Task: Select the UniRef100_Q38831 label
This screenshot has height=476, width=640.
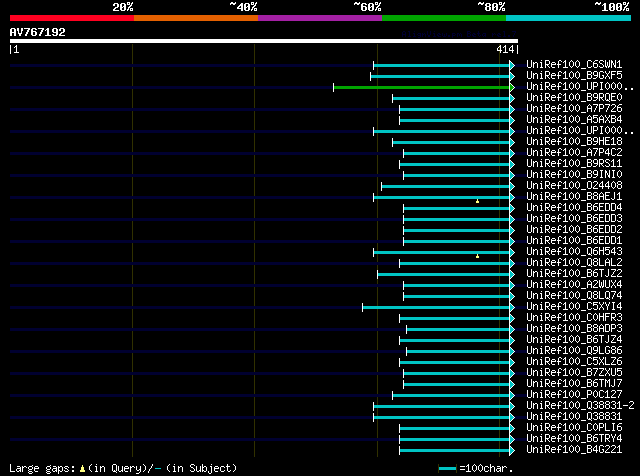Action: [574, 417]
